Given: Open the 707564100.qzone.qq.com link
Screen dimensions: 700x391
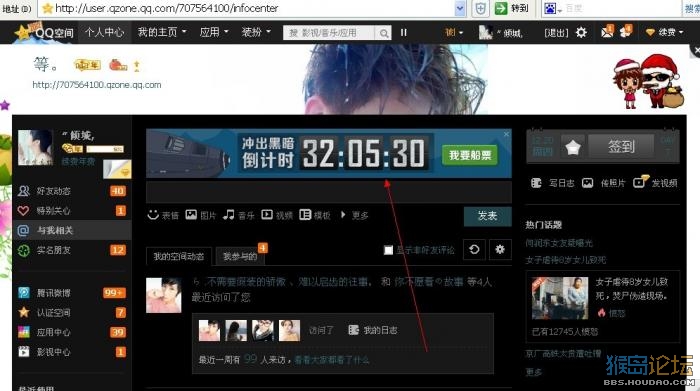Looking at the screenshot, I should [97, 85].
